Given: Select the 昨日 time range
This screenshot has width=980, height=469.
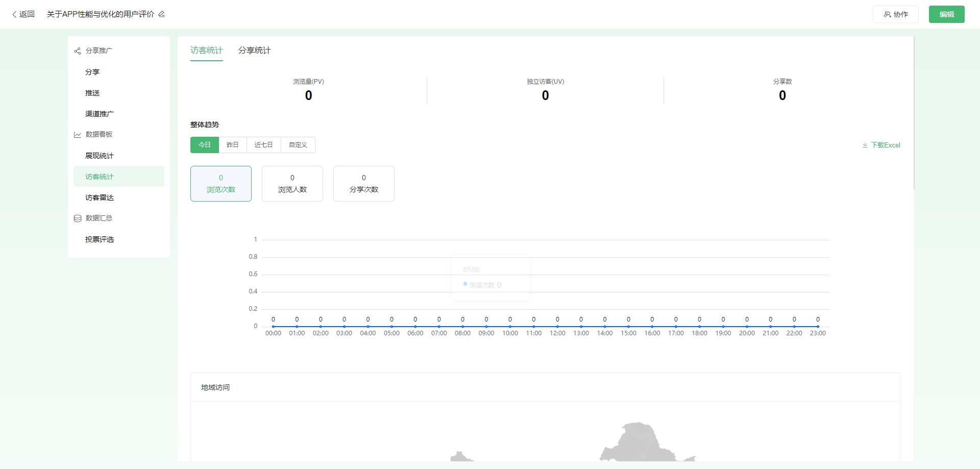Looking at the screenshot, I should (233, 145).
